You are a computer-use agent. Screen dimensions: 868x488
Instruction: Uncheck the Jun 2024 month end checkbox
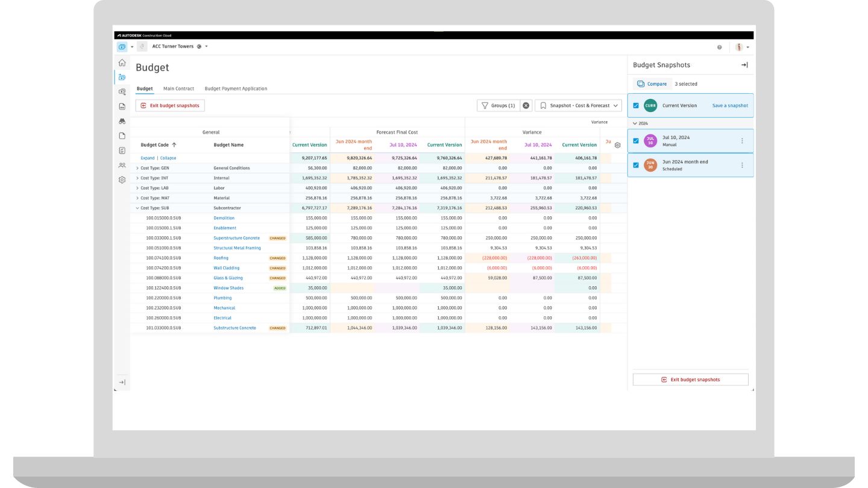click(636, 165)
